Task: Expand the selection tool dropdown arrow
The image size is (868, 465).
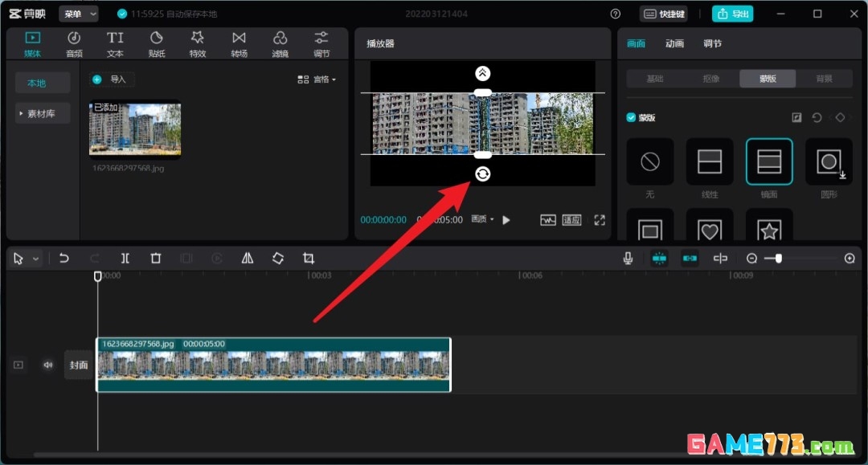Action: pos(34,258)
